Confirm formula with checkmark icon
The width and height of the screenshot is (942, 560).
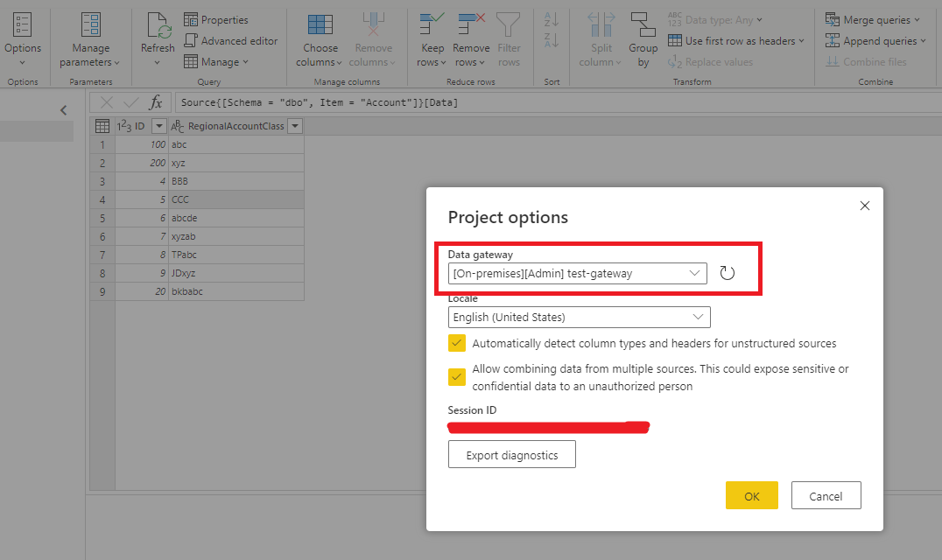coord(131,102)
